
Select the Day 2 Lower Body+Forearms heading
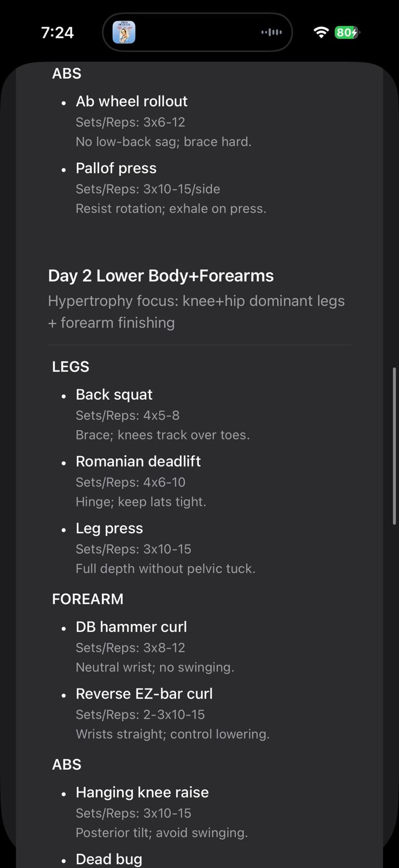[x=161, y=276]
